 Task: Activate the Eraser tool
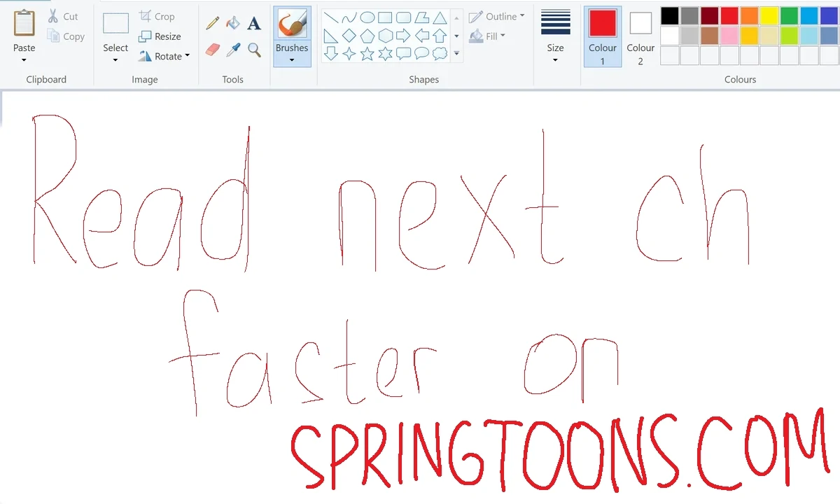click(x=212, y=50)
